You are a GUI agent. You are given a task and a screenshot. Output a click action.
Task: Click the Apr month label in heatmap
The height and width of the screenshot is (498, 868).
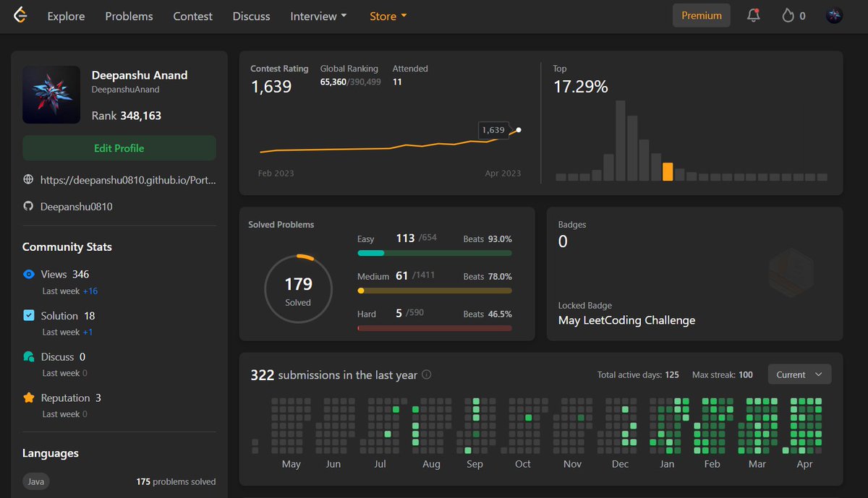(804, 464)
